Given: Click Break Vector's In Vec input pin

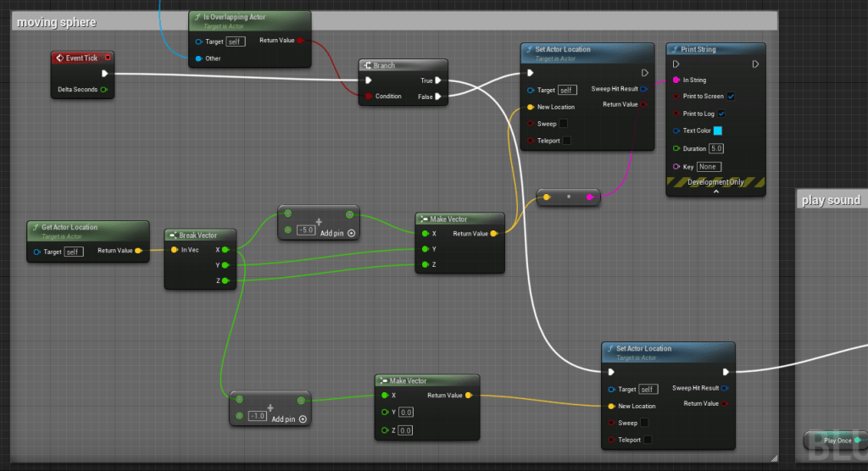Looking at the screenshot, I should pyautogui.click(x=174, y=250).
